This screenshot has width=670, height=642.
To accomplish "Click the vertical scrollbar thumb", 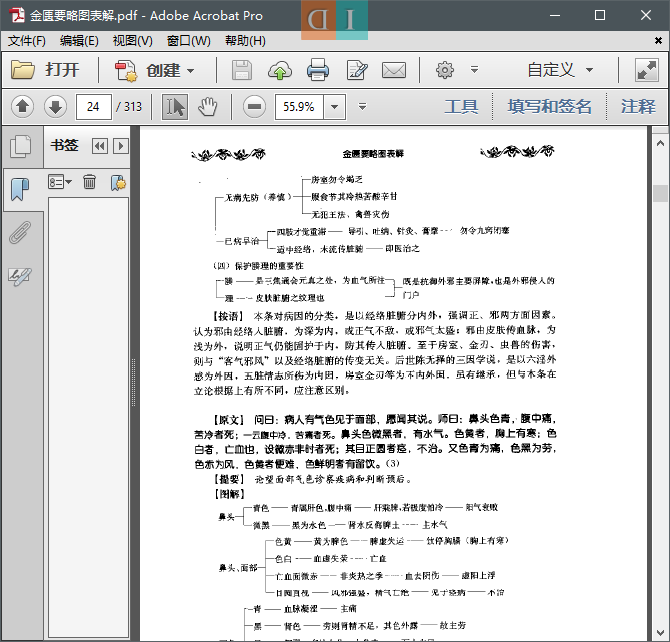I will click(660, 193).
